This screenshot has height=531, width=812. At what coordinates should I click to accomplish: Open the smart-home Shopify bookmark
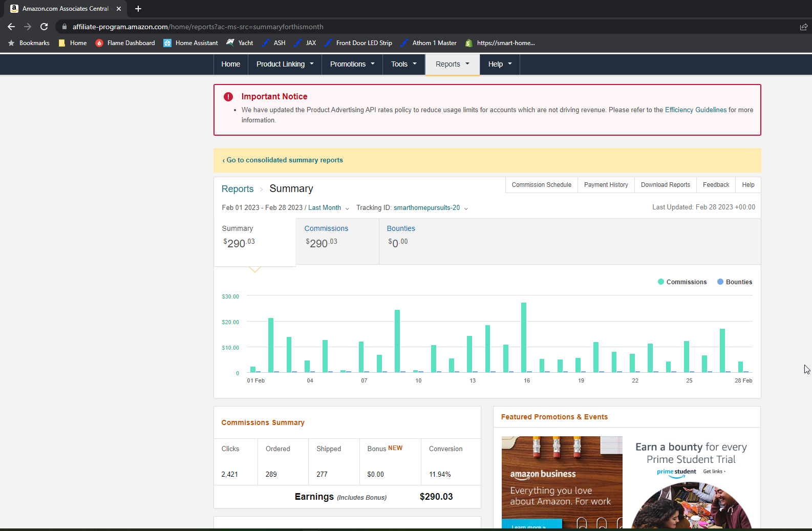coord(500,43)
